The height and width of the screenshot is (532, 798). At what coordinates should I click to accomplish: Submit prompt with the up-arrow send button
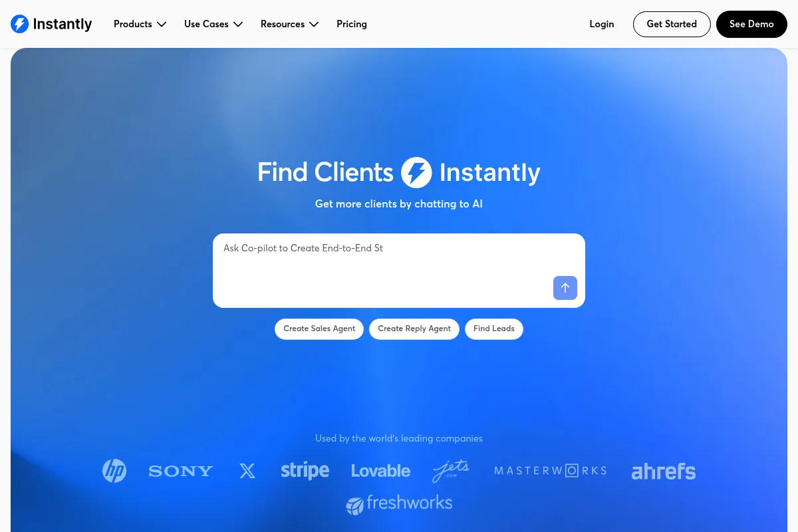tap(565, 288)
